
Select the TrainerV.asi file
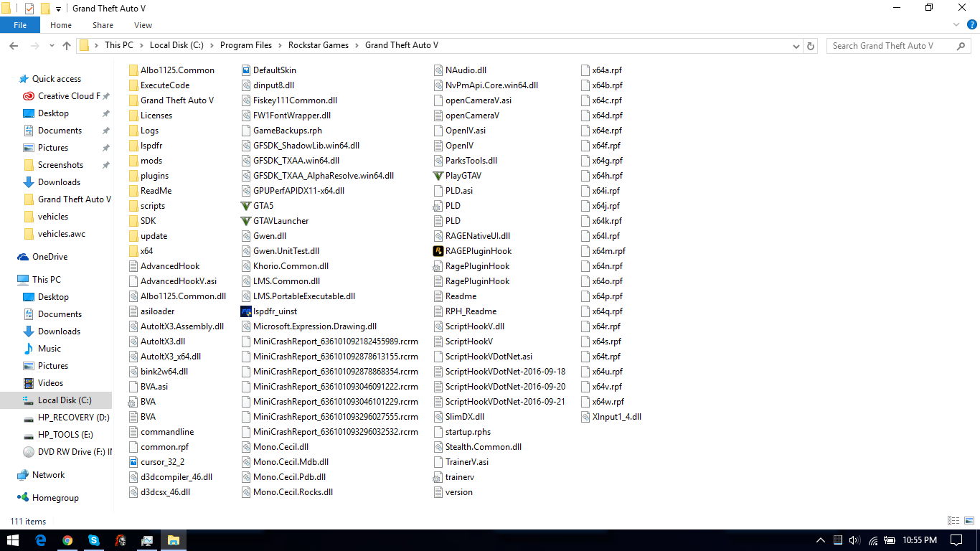(x=462, y=462)
